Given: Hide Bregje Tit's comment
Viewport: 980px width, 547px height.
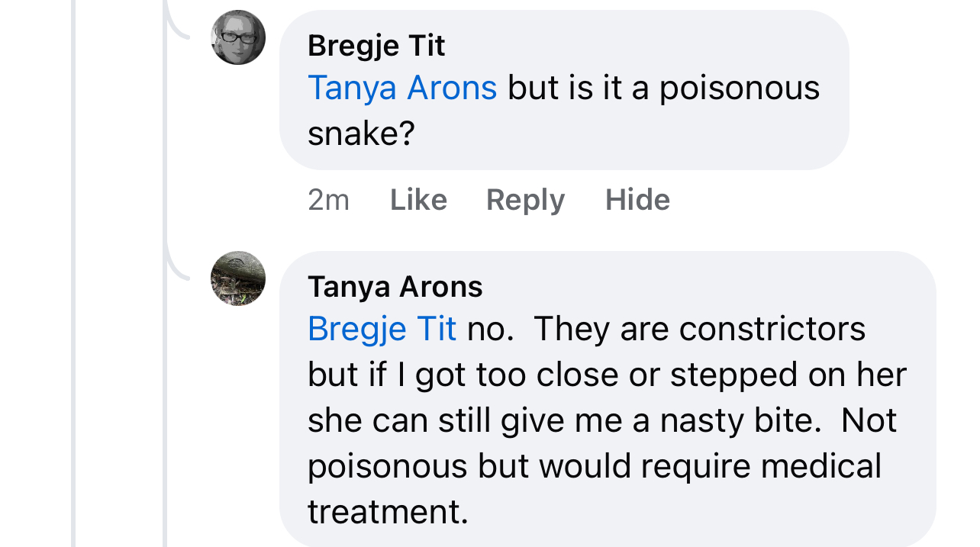Looking at the screenshot, I should [638, 200].
